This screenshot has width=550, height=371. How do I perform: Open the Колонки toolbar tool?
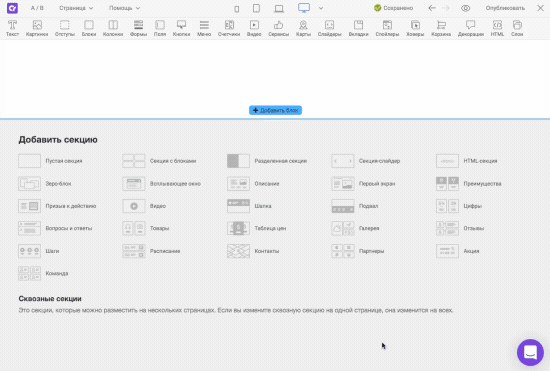click(113, 28)
